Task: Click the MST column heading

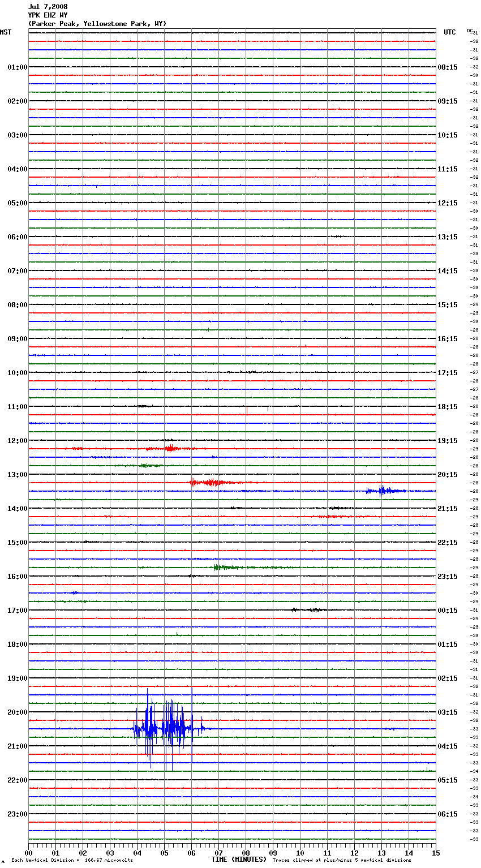Action: coord(6,32)
